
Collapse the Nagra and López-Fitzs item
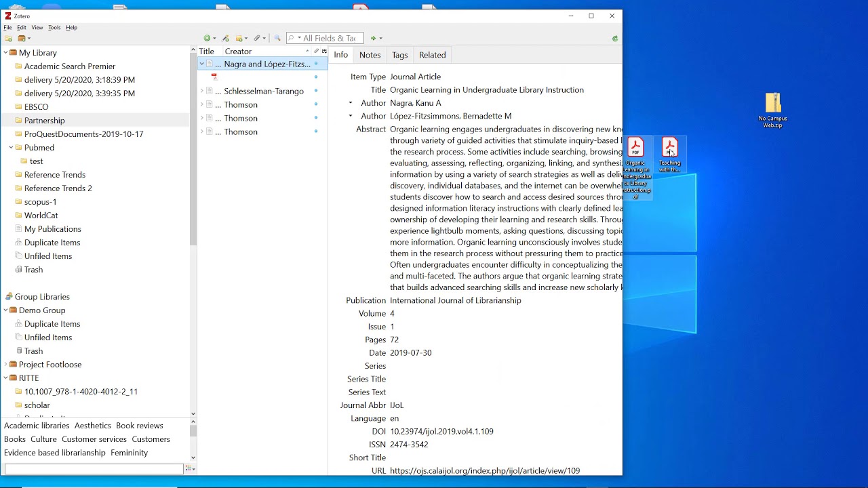(x=201, y=64)
